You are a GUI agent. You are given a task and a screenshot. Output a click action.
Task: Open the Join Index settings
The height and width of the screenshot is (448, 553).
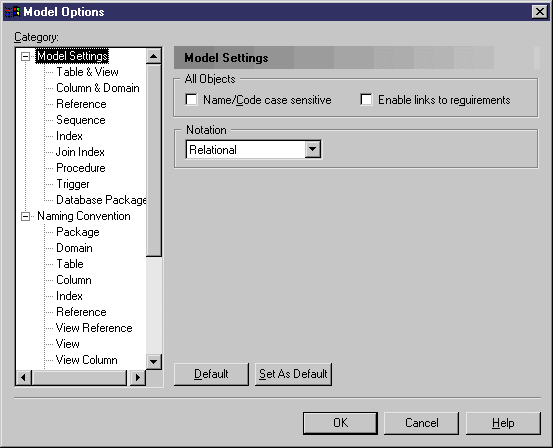coord(80,152)
